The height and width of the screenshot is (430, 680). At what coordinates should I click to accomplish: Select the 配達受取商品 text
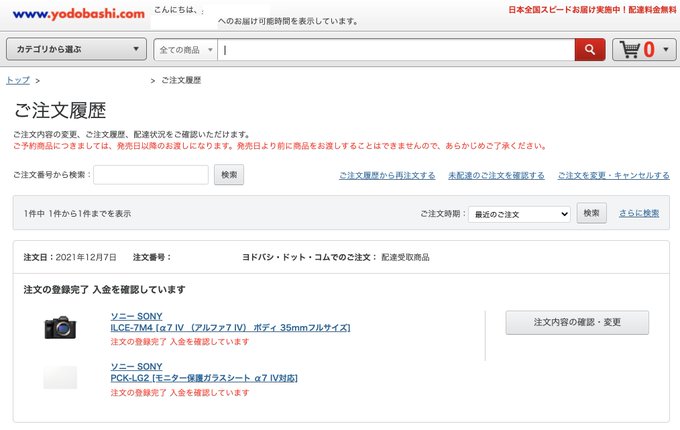click(x=405, y=257)
